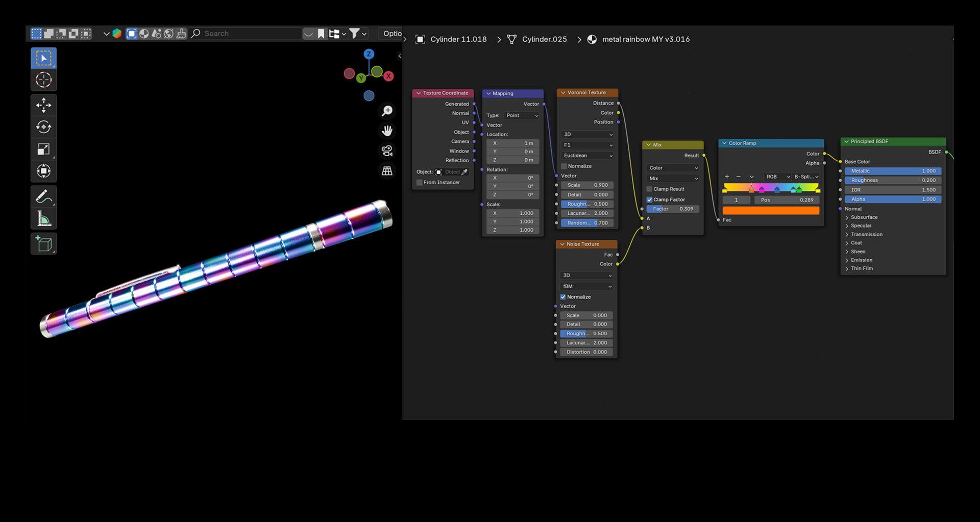This screenshot has height=522, width=980.
Task: Enable Normalize checkbox in Voronoi Texture
Action: (564, 166)
